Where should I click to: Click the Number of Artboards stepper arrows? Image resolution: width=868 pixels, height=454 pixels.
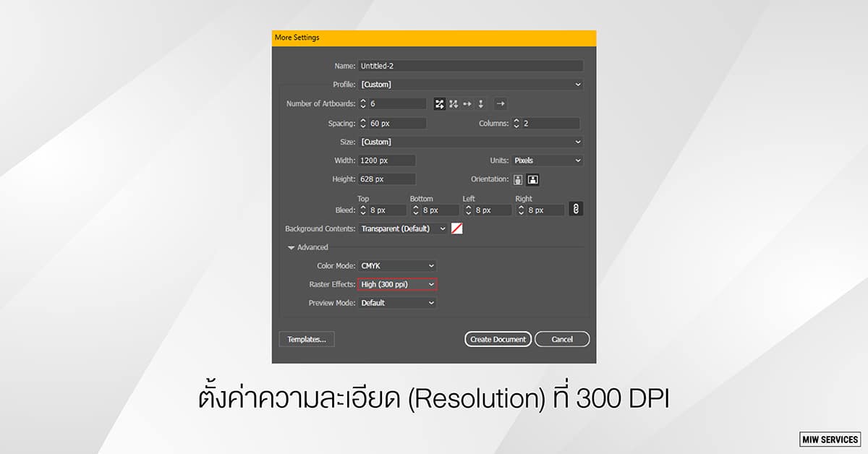363,104
